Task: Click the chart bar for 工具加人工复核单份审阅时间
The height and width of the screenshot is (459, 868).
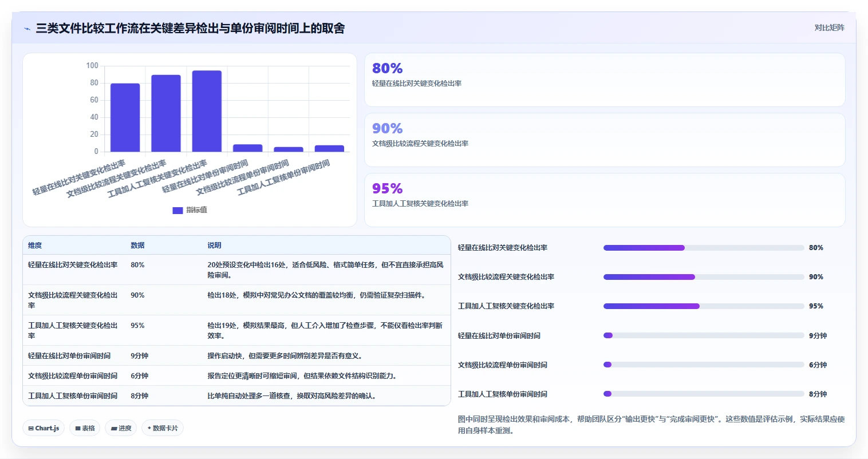Action: (329, 148)
